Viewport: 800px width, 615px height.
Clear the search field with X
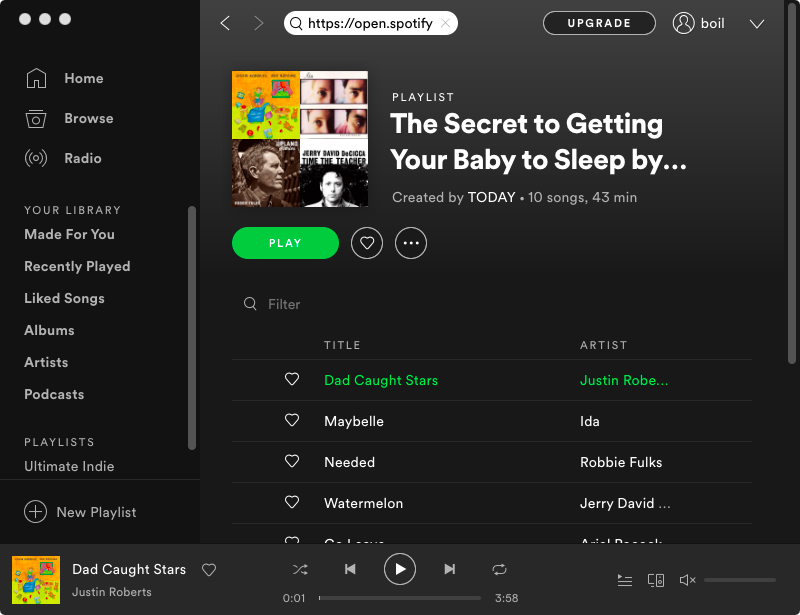point(445,23)
